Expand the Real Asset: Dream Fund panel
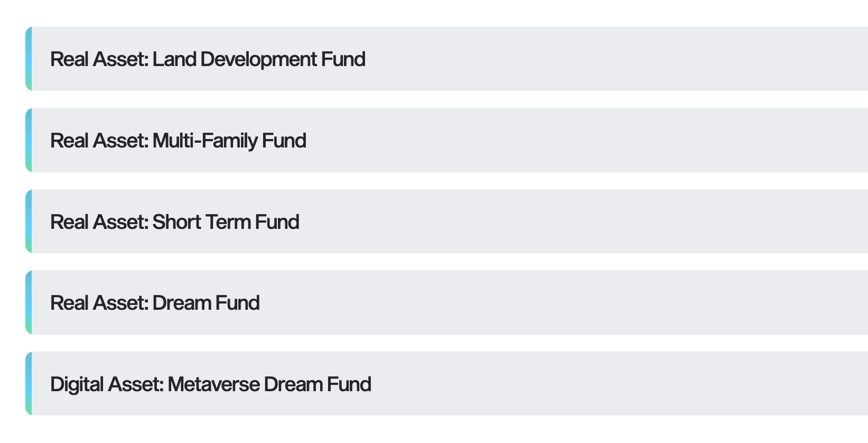 423,302
